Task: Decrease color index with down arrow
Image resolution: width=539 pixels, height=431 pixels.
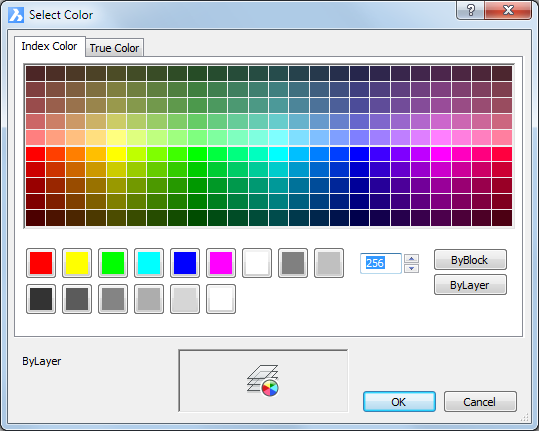Action: pyautogui.click(x=411, y=268)
